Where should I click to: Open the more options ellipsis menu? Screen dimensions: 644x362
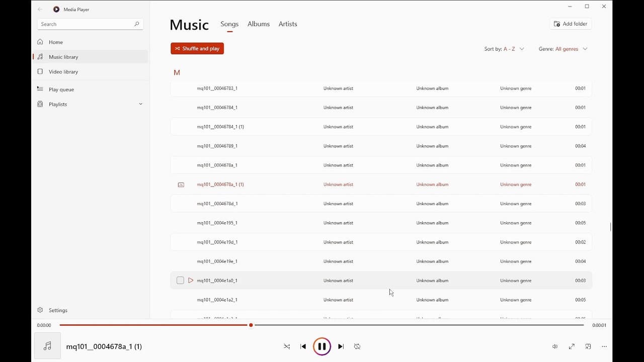(604, 346)
